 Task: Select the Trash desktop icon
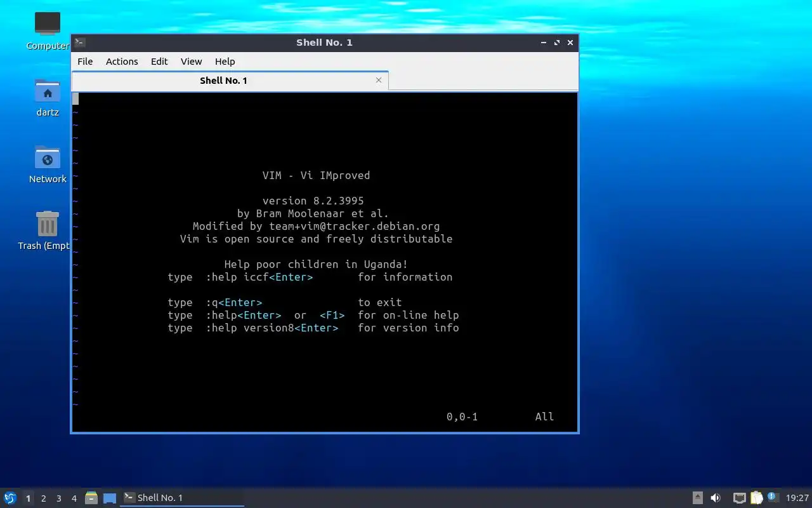(x=48, y=224)
